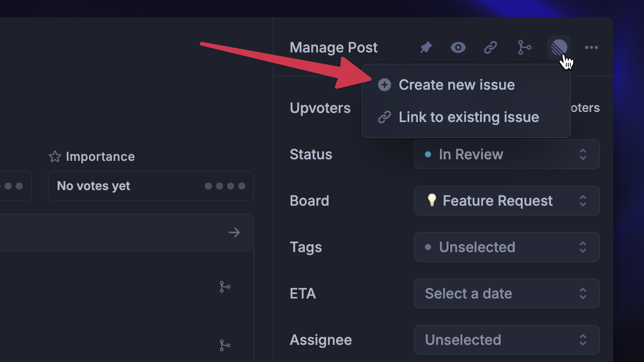Click the arrow submit button in the comment box

234,232
